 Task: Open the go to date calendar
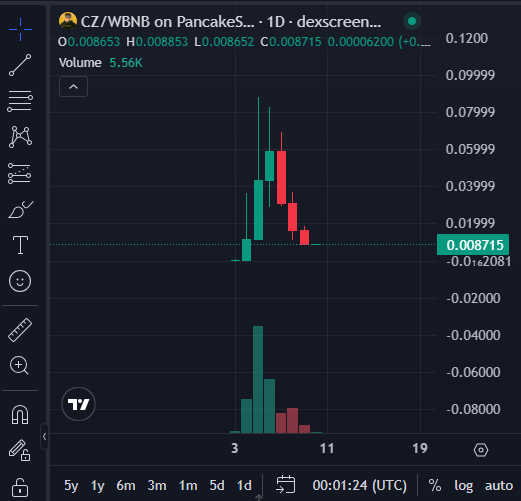tap(286, 485)
